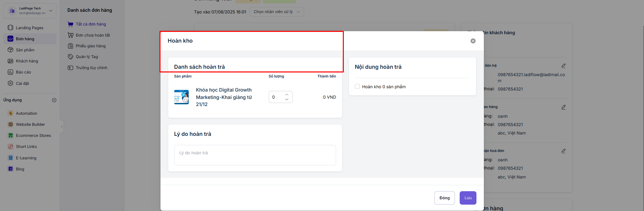
Task: Click the Khách hàng sidebar icon
Action: tap(10, 61)
